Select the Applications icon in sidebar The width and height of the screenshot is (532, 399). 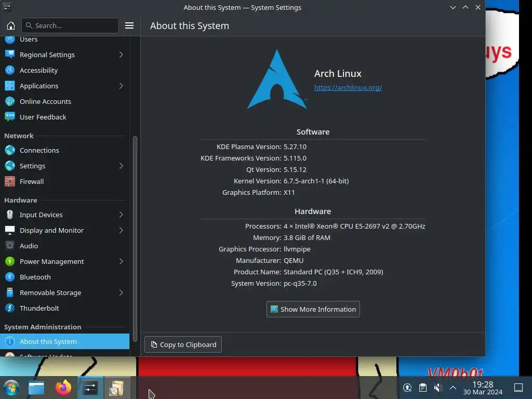click(10, 86)
